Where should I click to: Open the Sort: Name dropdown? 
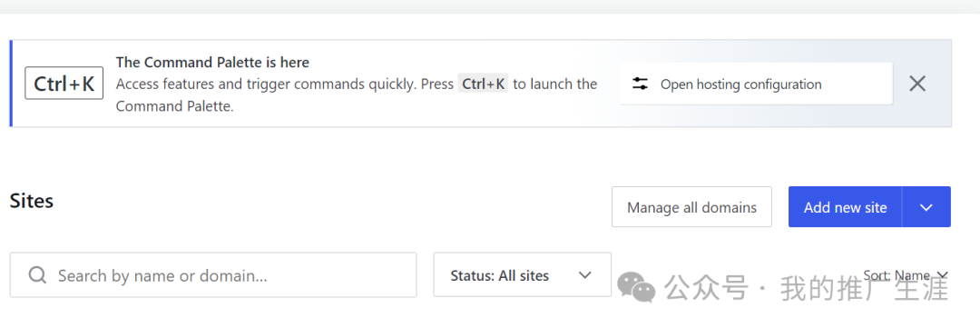(x=906, y=275)
